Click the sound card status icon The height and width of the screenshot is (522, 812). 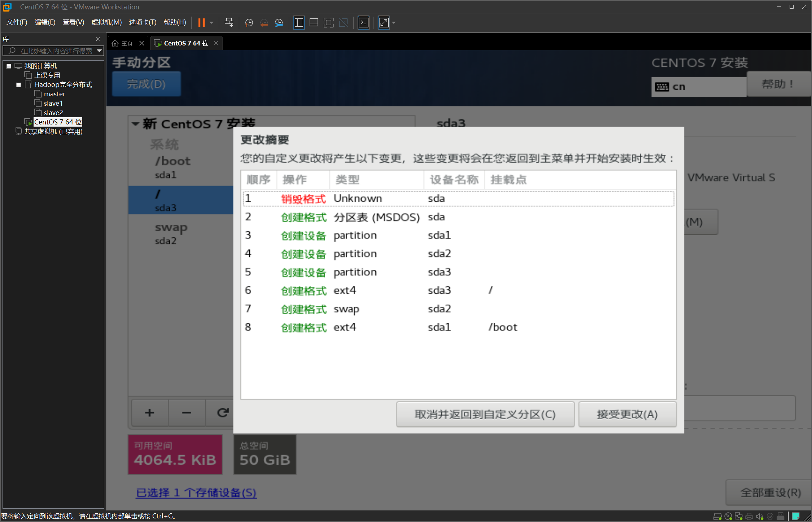coord(760,517)
